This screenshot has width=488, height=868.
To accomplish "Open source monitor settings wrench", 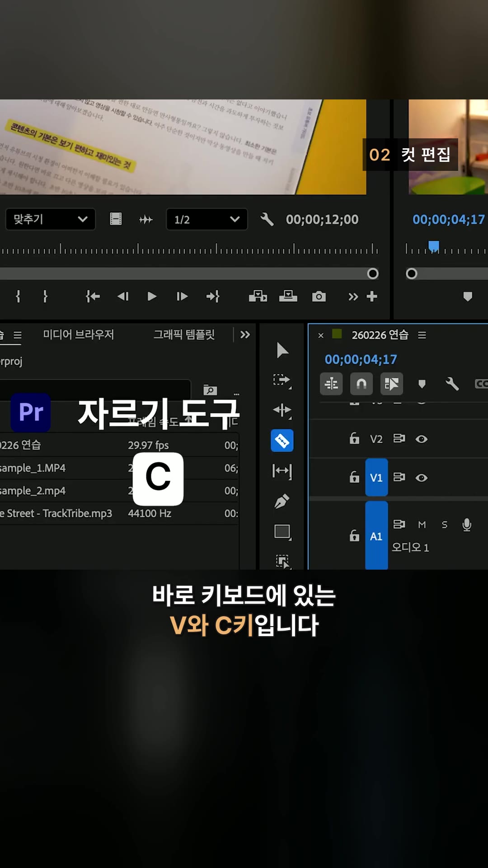I will (267, 219).
